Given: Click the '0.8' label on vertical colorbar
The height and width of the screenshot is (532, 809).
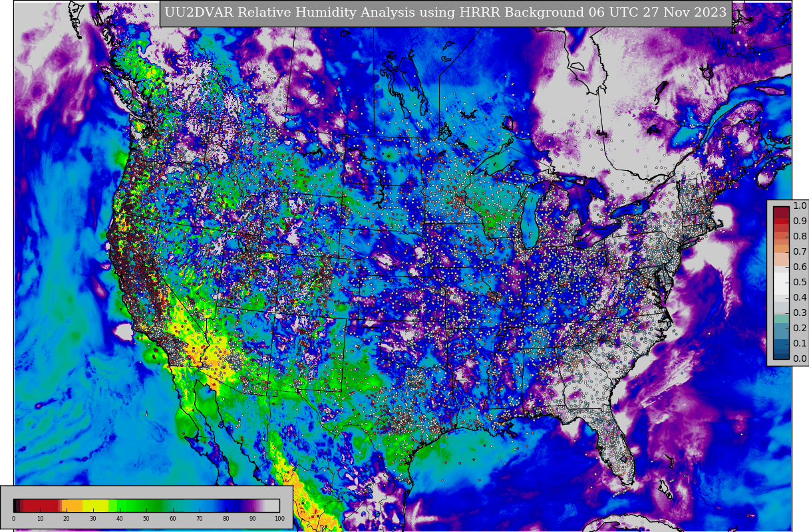Looking at the screenshot, I should pos(799,236).
